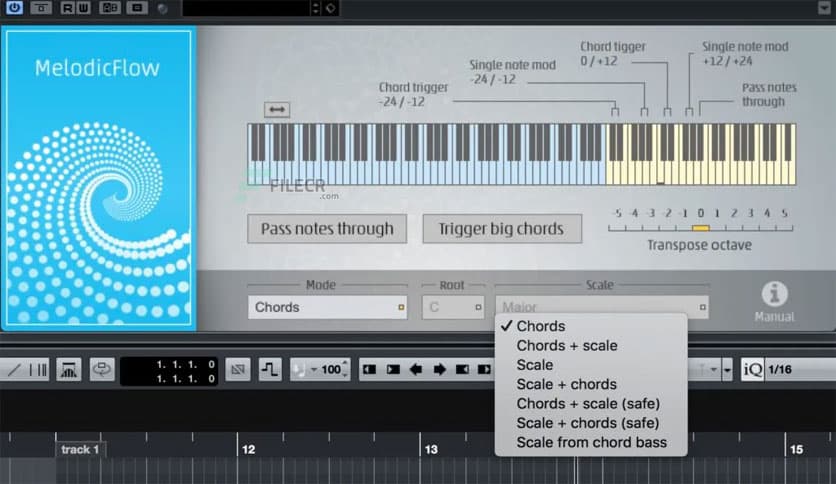
Task: Open the Manual info icon
Action: (774, 294)
